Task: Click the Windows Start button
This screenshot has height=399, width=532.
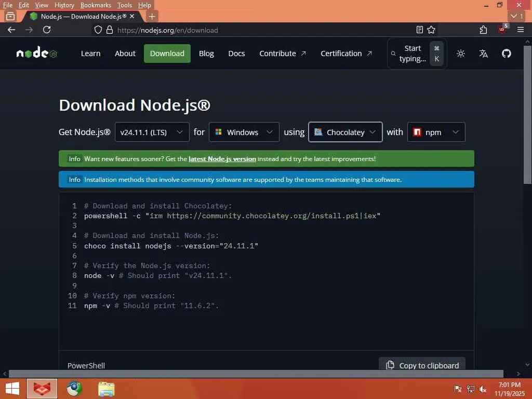Action: pos(12,389)
